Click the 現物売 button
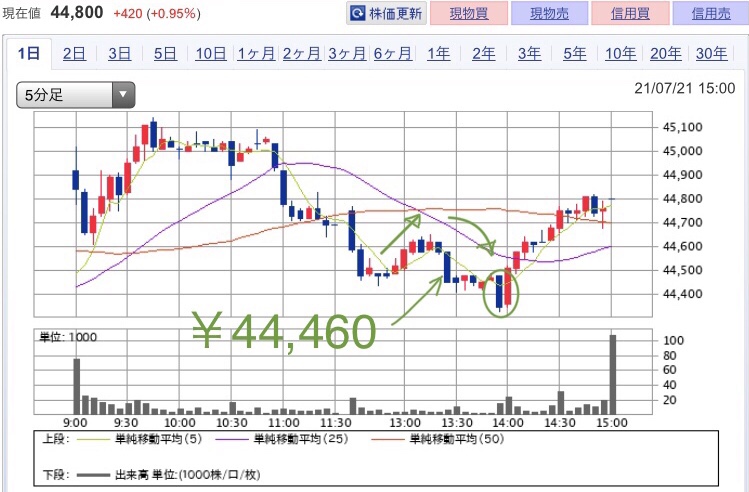Viewport: 749px width, 492px height. click(x=549, y=13)
